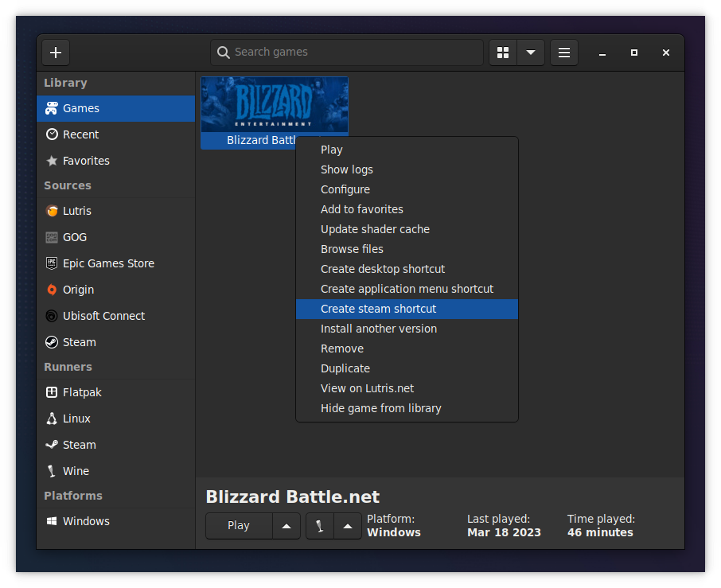Select the Epic Games Store label
Image resolution: width=721 pixels, height=588 pixels.
click(x=108, y=263)
